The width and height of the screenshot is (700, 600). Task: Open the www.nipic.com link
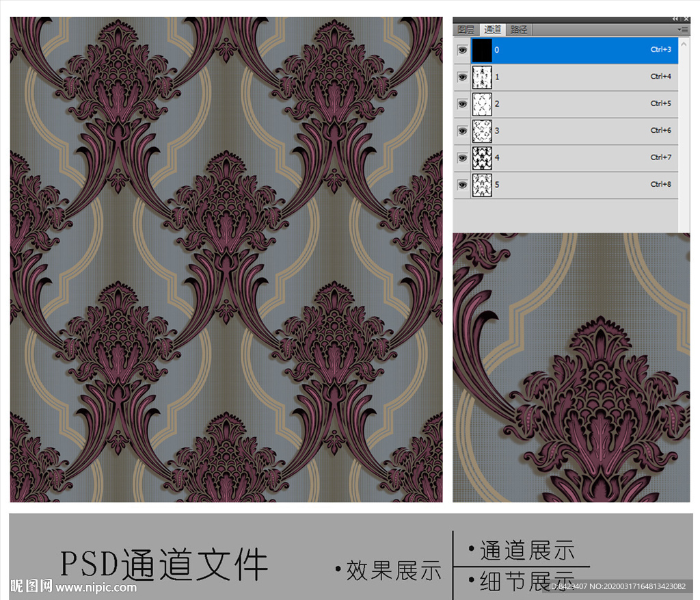(x=96, y=587)
